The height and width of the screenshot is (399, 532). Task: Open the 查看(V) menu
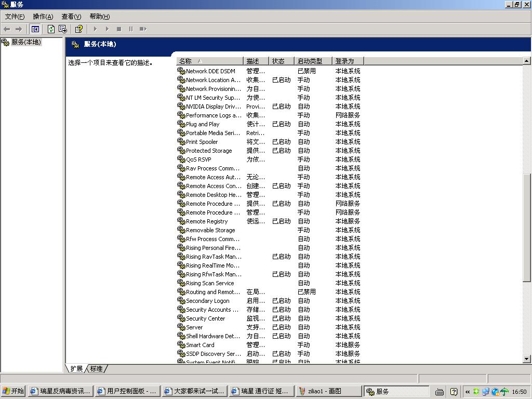(71, 16)
